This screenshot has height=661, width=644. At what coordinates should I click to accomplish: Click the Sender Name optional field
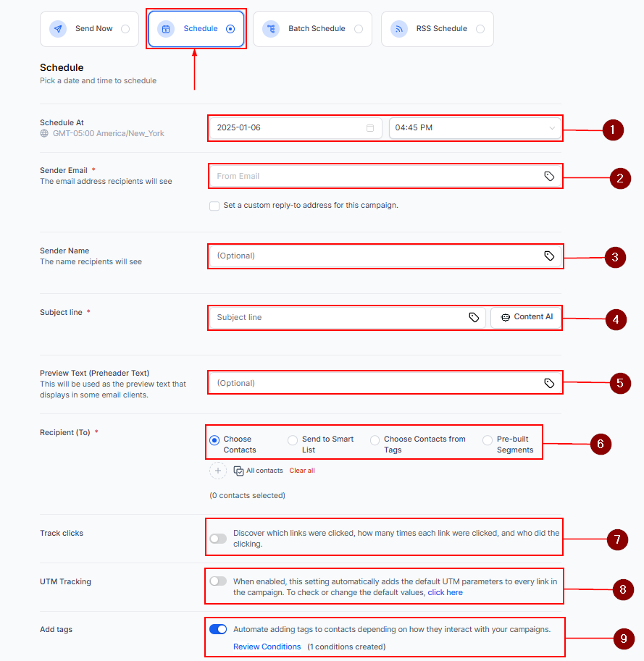pos(385,256)
